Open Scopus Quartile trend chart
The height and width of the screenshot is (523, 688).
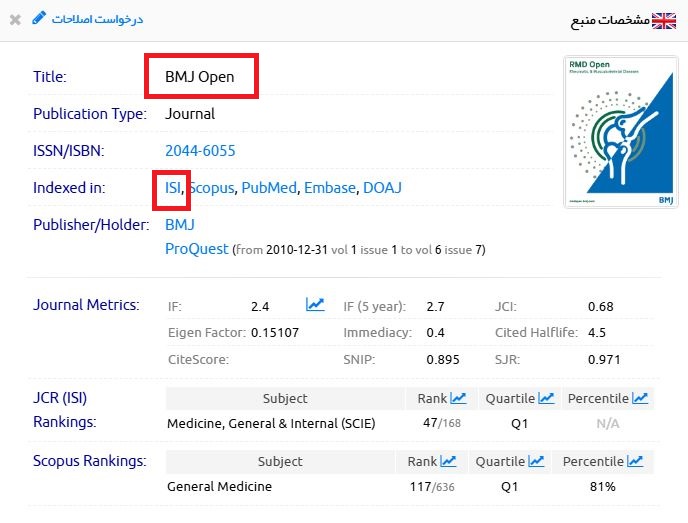[x=536, y=461]
